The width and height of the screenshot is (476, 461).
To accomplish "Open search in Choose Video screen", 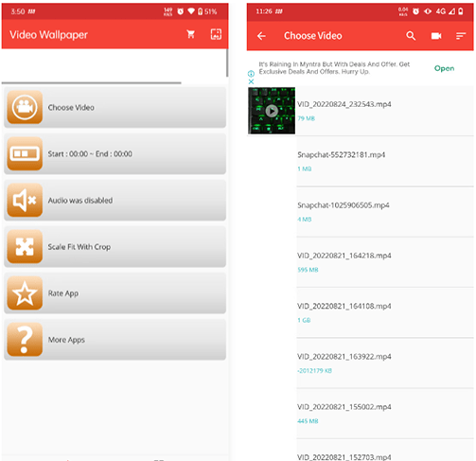I will point(411,36).
